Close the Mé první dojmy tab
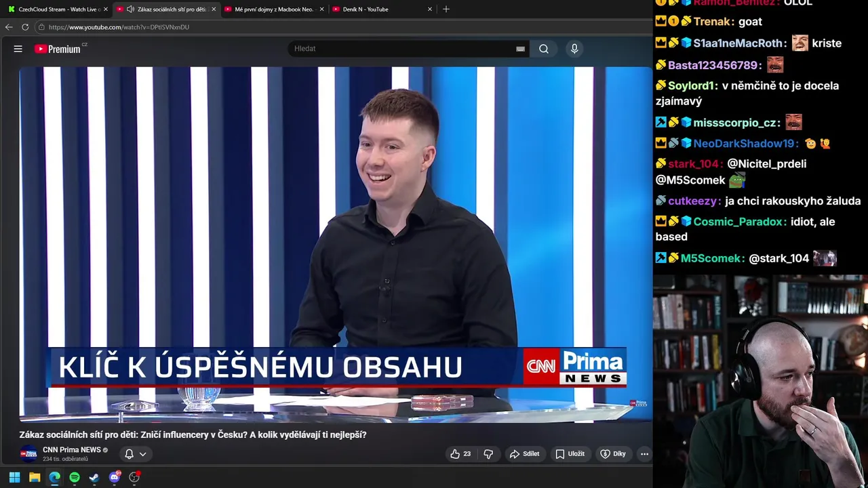Screen dimensions: 868x488 tap(321, 9)
